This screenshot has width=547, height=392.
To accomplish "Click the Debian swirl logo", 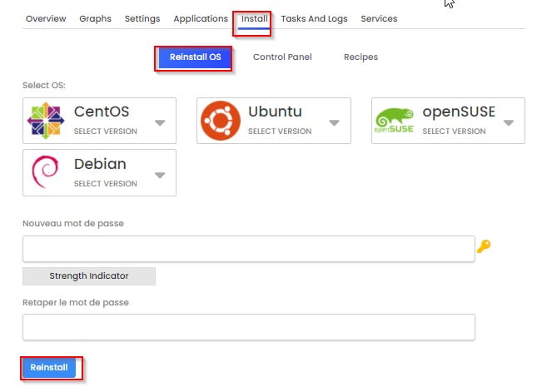I will pyautogui.click(x=46, y=172).
